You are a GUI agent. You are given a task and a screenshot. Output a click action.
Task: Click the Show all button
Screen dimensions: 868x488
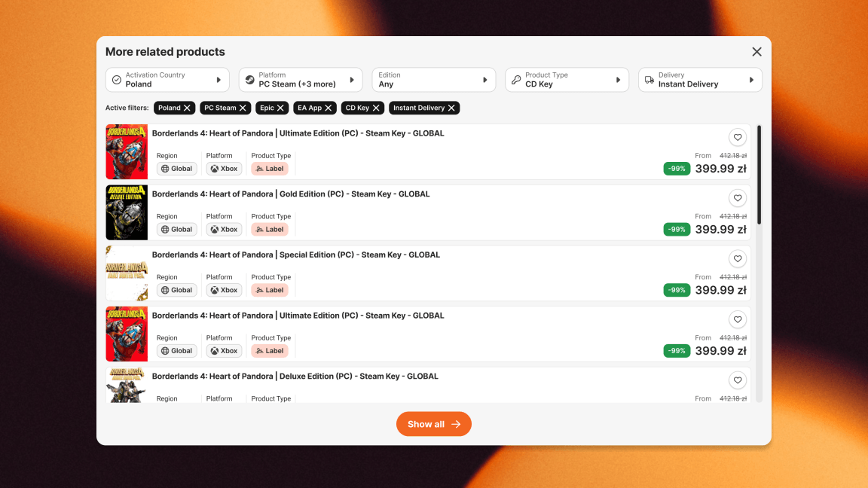click(434, 424)
